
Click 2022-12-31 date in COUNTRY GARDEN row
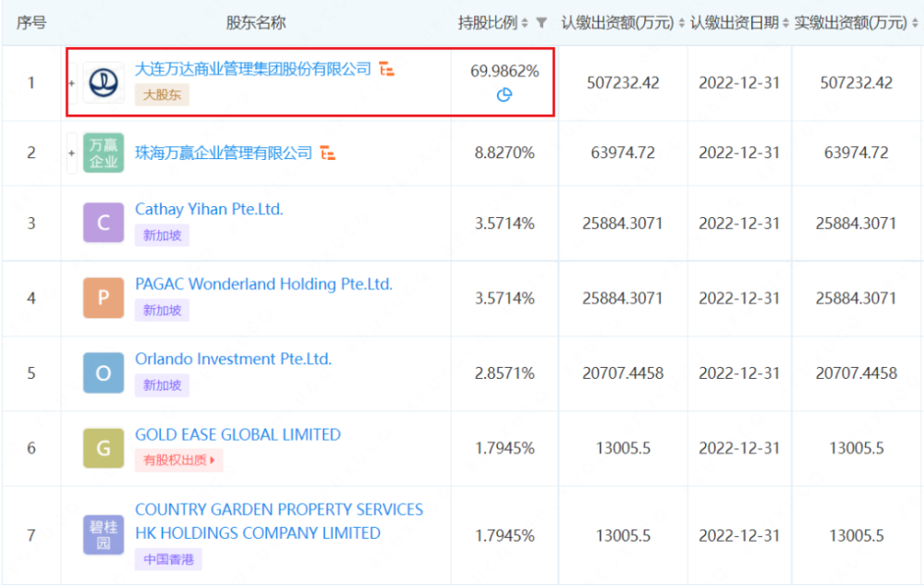click(x=739, y=535)
